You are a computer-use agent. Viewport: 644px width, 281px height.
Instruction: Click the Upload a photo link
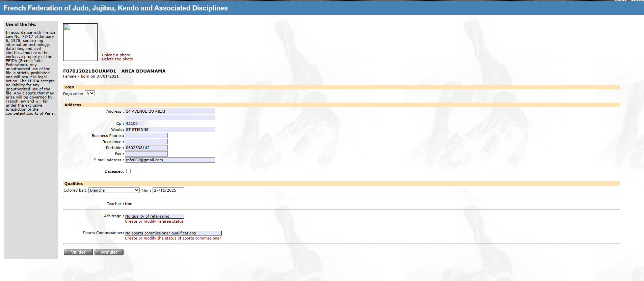116,55
